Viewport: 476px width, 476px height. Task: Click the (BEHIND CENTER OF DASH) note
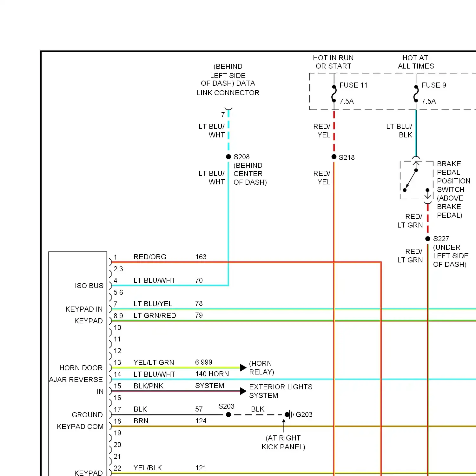coord(250,174)
